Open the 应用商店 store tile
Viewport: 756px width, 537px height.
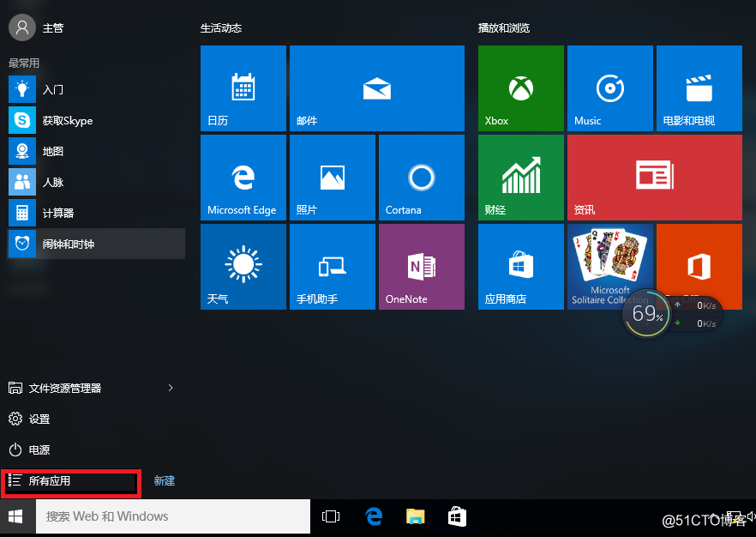pos(521,267)
